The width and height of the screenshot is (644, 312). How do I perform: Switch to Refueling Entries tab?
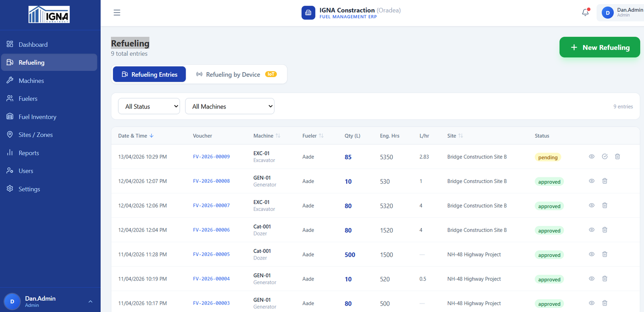coord(149,74)
